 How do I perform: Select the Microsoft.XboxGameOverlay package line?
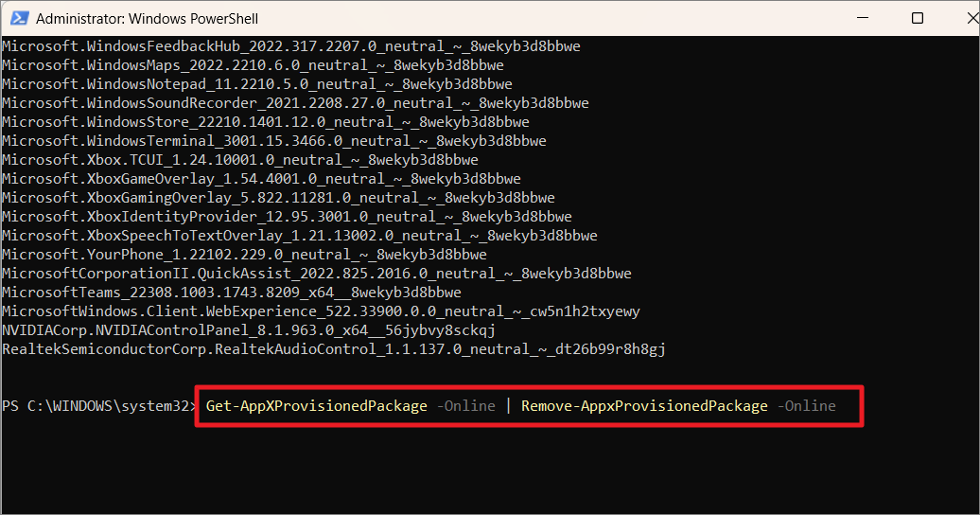(x=261, y=178)
